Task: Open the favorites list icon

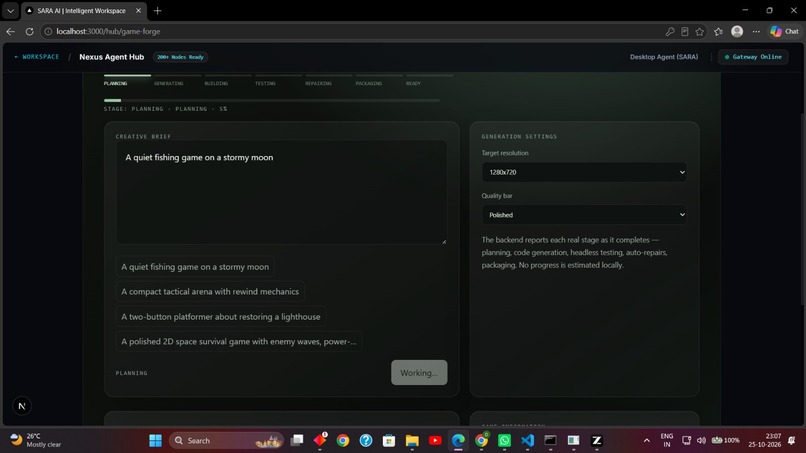Action: (x=719, y=31)
